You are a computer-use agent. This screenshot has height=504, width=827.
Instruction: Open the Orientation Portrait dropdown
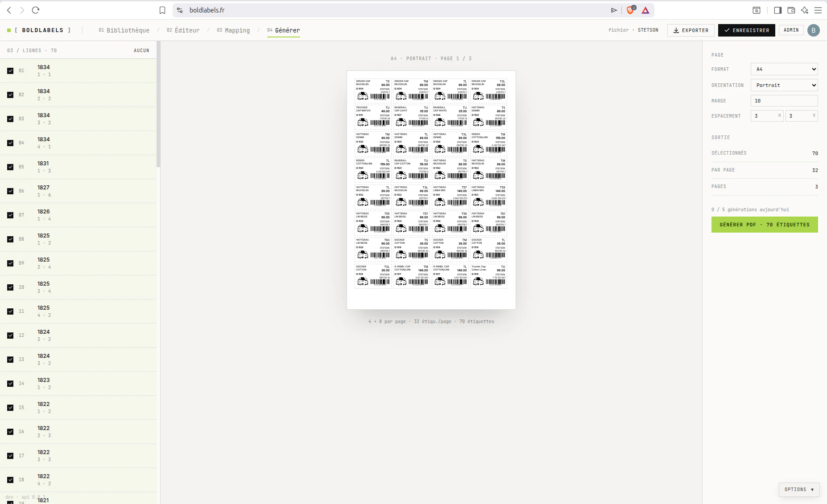784,85
